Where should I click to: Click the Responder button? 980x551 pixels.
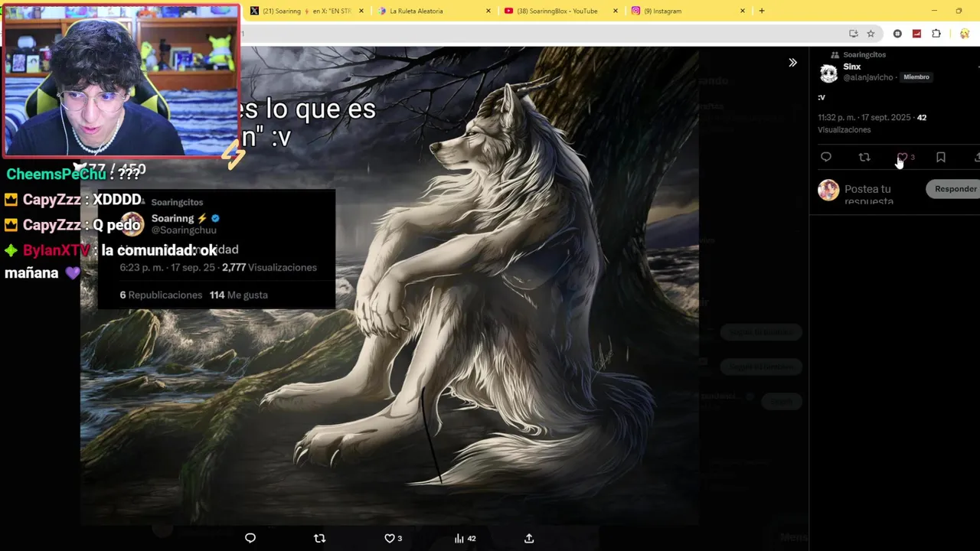coord(955,189)
